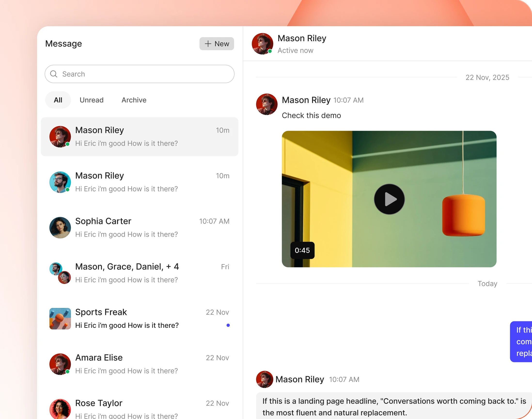Select the All tab

pos(58,100)
